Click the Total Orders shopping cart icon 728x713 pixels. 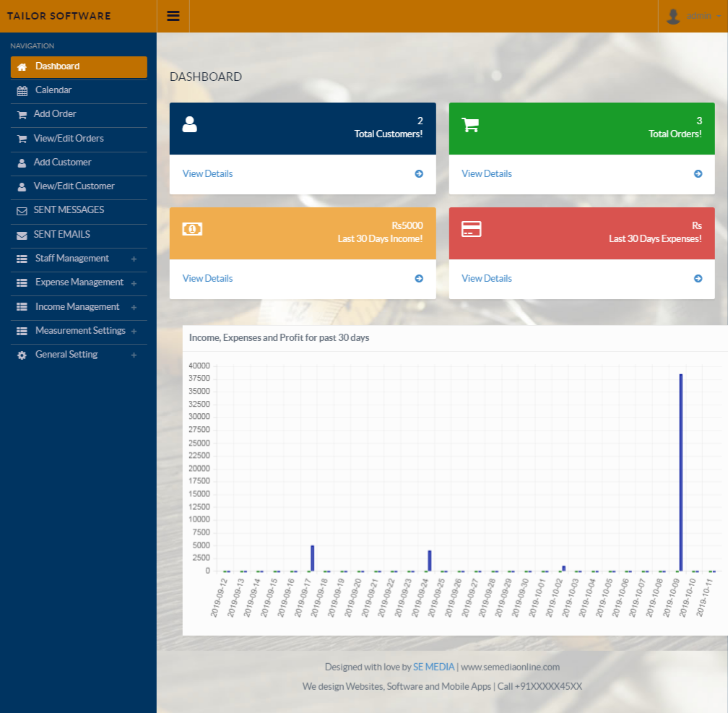tap(470, 124)
